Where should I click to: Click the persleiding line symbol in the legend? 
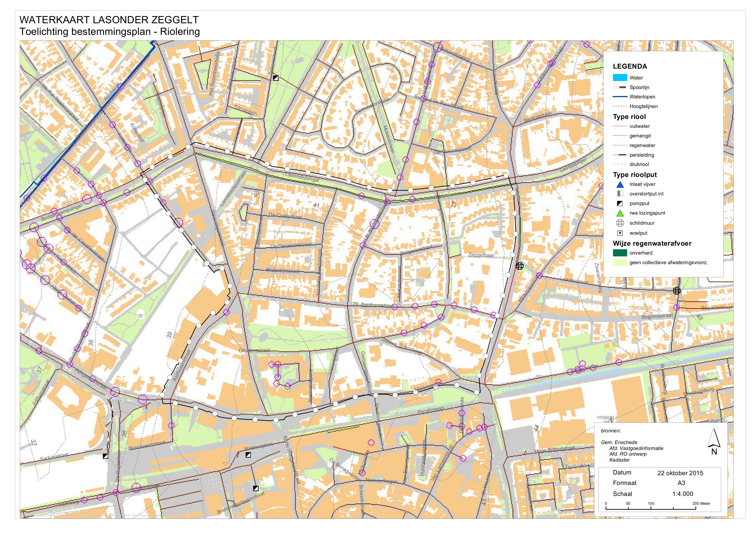[620, 155]
